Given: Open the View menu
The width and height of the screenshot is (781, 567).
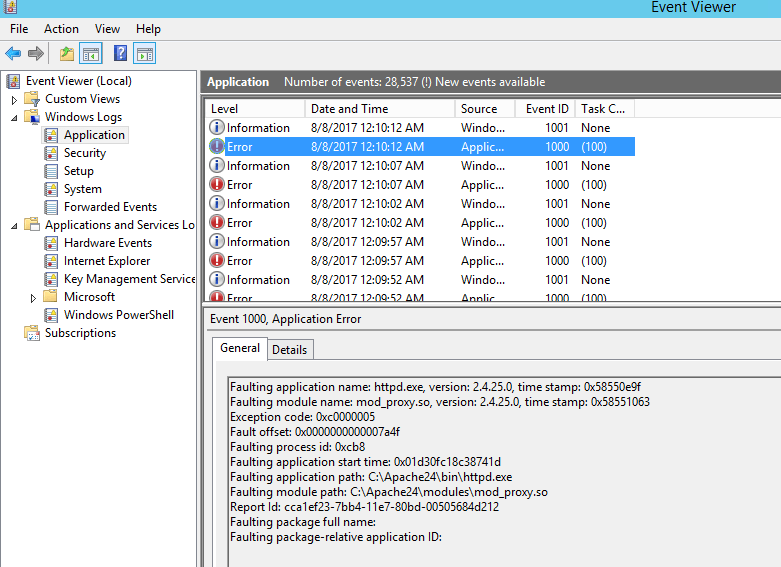Looking at the screenshot, I should pyautogui.click(x=107, y=29).
